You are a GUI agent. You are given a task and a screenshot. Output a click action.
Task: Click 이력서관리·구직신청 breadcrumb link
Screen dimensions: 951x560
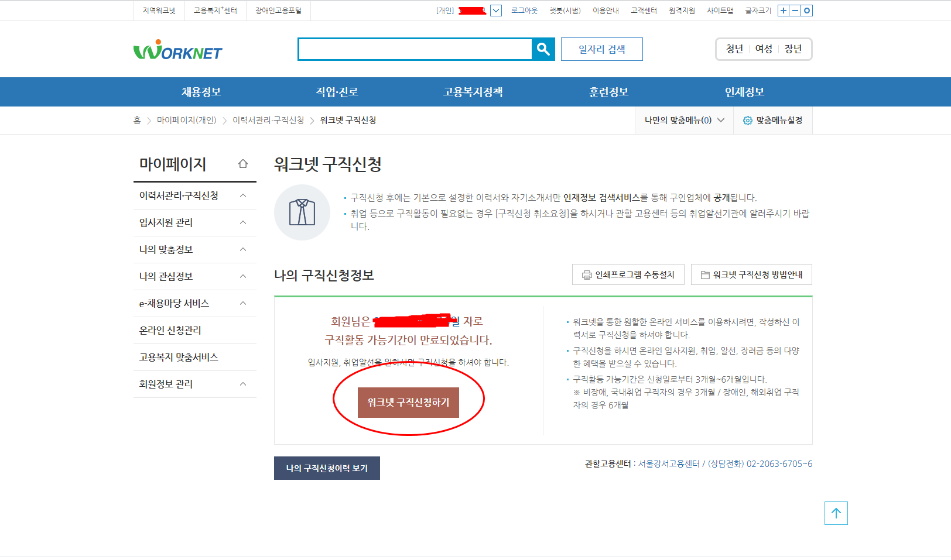268,120
